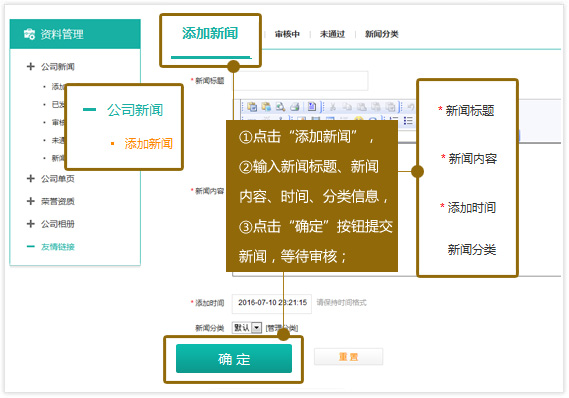Viewport: 569px width, 398px height.
Task: Switch to the 未通过 tab
Action: click(x=332, y=34)
